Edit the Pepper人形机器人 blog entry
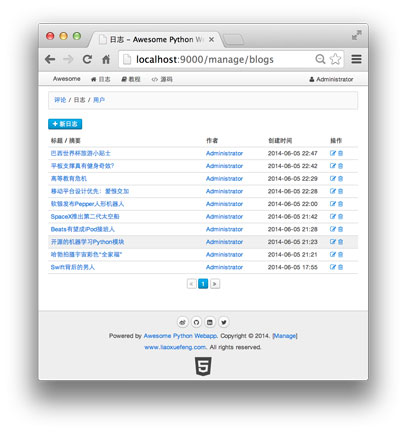Viewport: 406px width, 433px height. tap(333, 204)
